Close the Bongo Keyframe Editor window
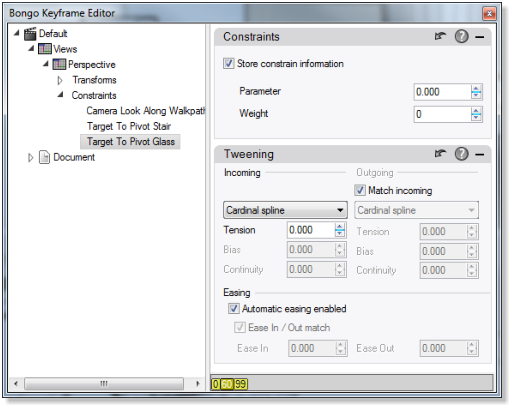 (489, 13)
